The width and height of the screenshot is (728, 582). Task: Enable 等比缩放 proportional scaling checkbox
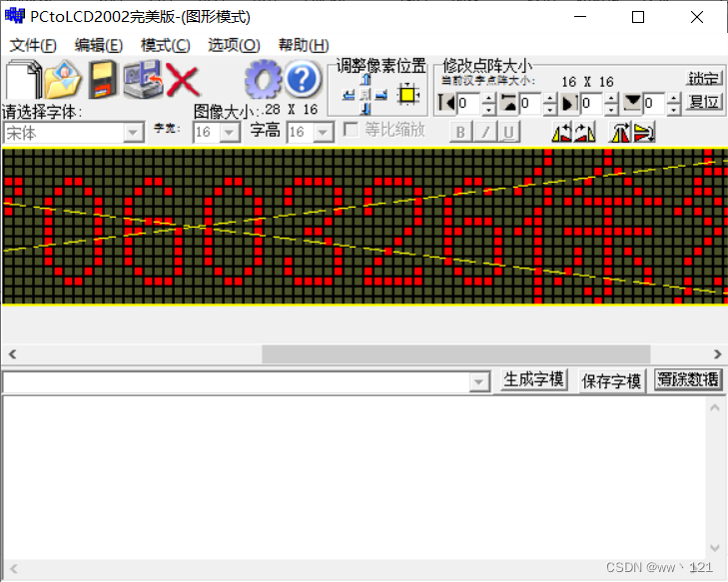click(351, 129)
